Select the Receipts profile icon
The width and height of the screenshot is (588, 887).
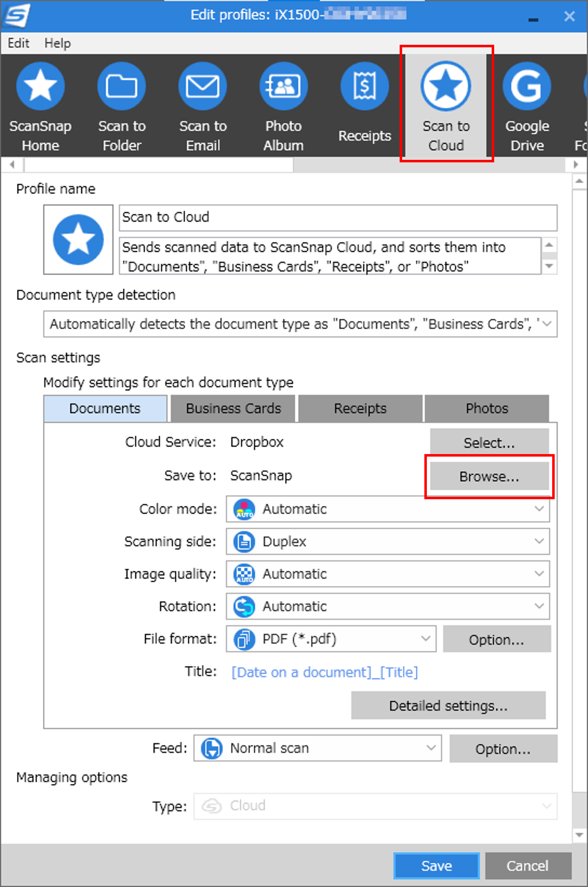[365, 86]
